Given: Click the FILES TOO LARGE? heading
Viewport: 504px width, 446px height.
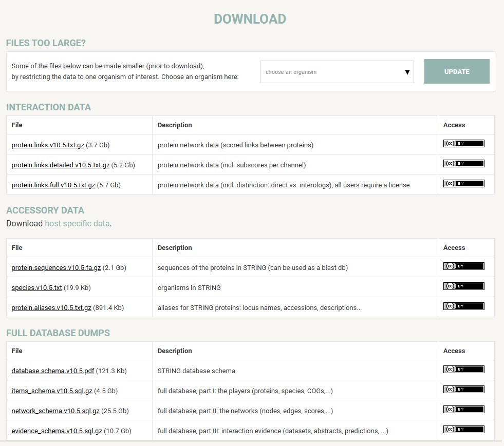Looking at the screenshot, I should pos(46,43).
